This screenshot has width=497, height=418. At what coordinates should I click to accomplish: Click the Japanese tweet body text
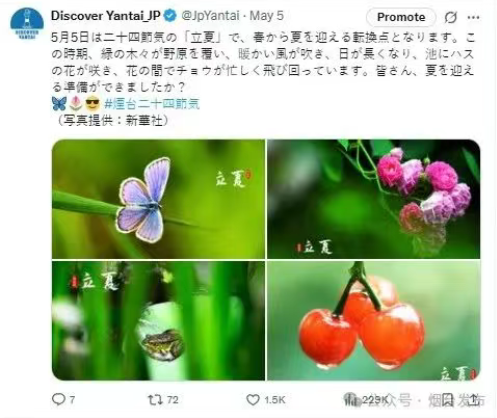click(x=263, y=62)
